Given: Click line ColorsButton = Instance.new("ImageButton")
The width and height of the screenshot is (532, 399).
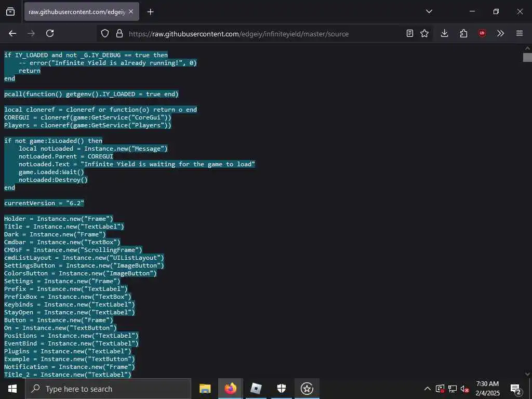Looking at the screenshot, I should pos(81,273).
